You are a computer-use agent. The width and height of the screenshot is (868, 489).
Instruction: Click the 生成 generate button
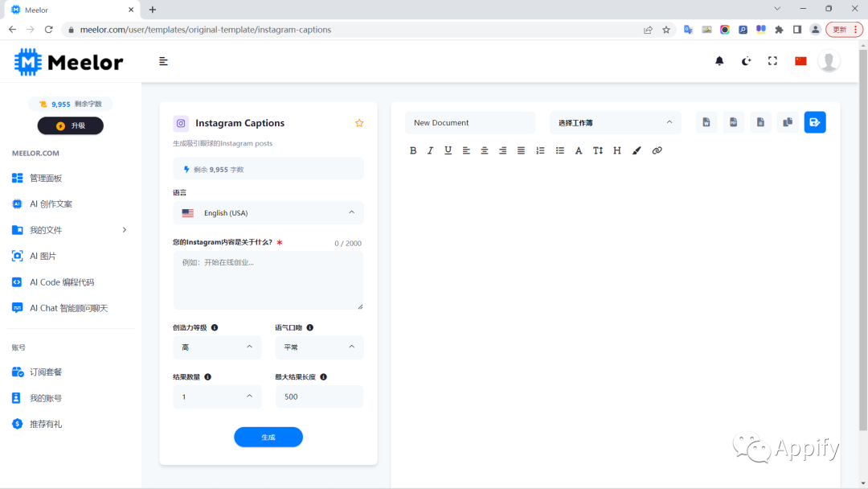click(268, 437)
